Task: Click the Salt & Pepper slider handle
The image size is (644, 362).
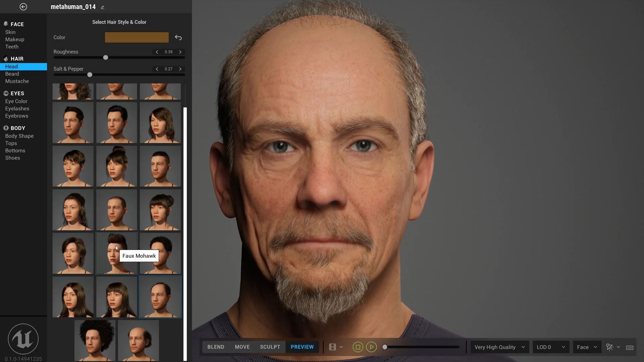Action: [x=90, y=75]
